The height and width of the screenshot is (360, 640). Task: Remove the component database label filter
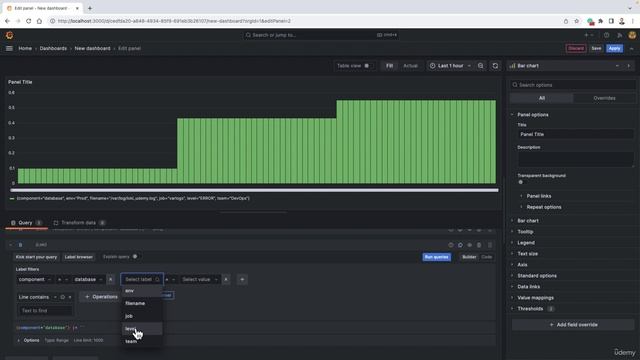point(111,280)
